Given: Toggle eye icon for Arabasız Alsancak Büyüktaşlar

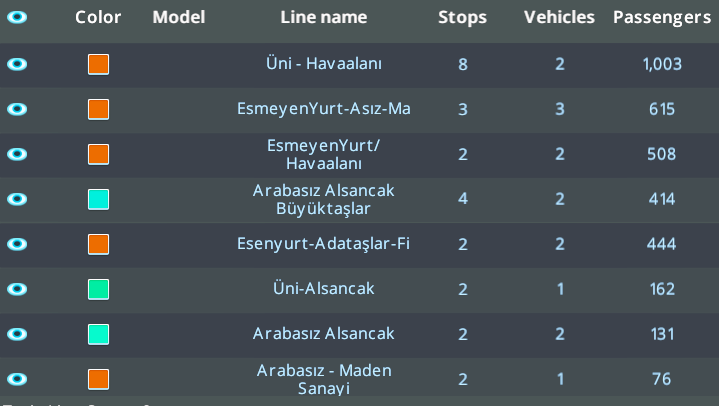Looking at the screenshot, I should coord(18,199).
